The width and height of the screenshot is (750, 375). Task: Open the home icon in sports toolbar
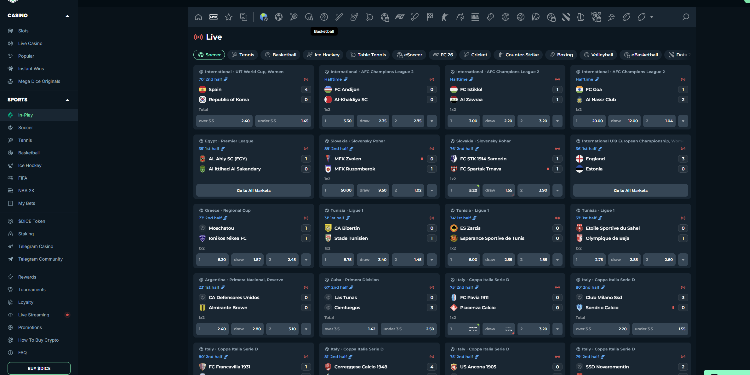(x=199, y=17)
